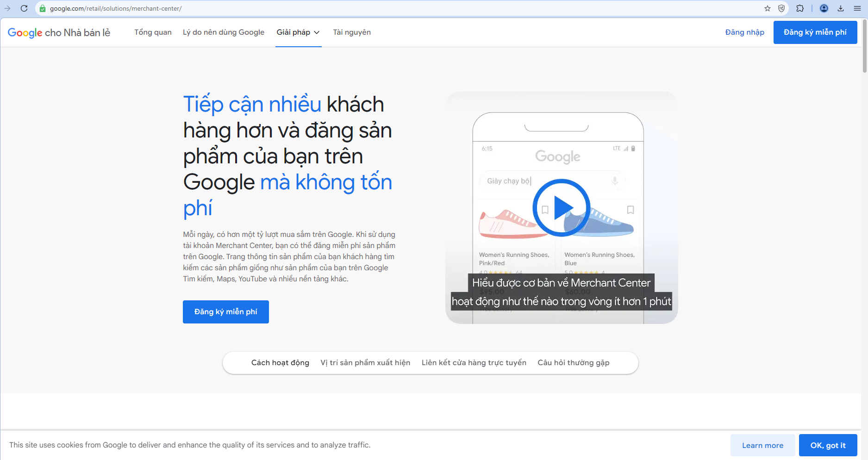Open the Tổng quan menu item

pyautogui.click(x=153, y=32)
